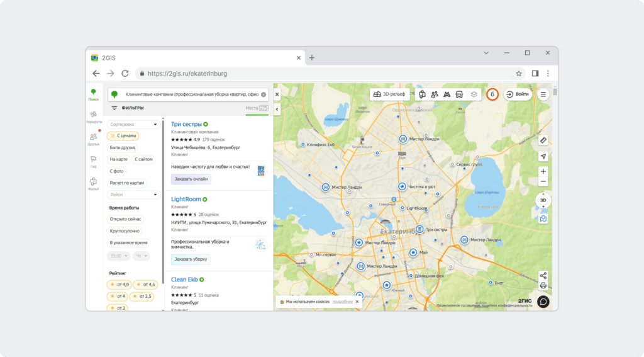Image resolution: width=644 pixels, height=357 pixels.
Task: Click the Май map marker
Action: (413, 252)
